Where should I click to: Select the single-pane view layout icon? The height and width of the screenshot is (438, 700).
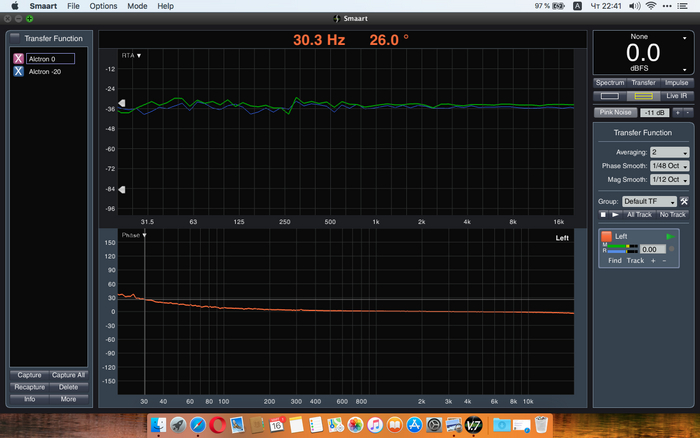(609, 95)
